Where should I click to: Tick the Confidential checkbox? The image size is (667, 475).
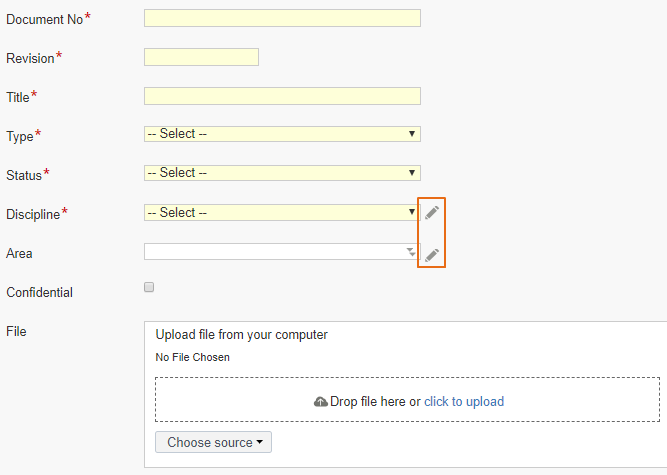149,287
